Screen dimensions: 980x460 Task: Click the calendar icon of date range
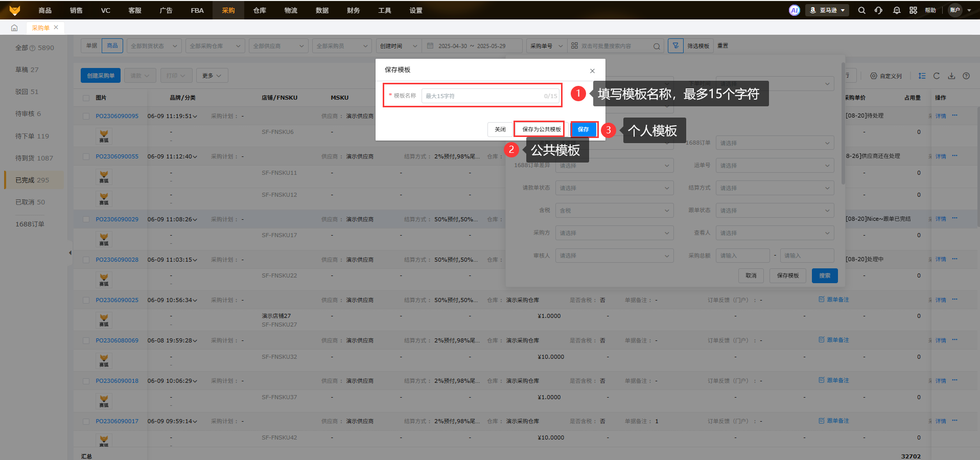pyautogui.click(x=430, y=46)
